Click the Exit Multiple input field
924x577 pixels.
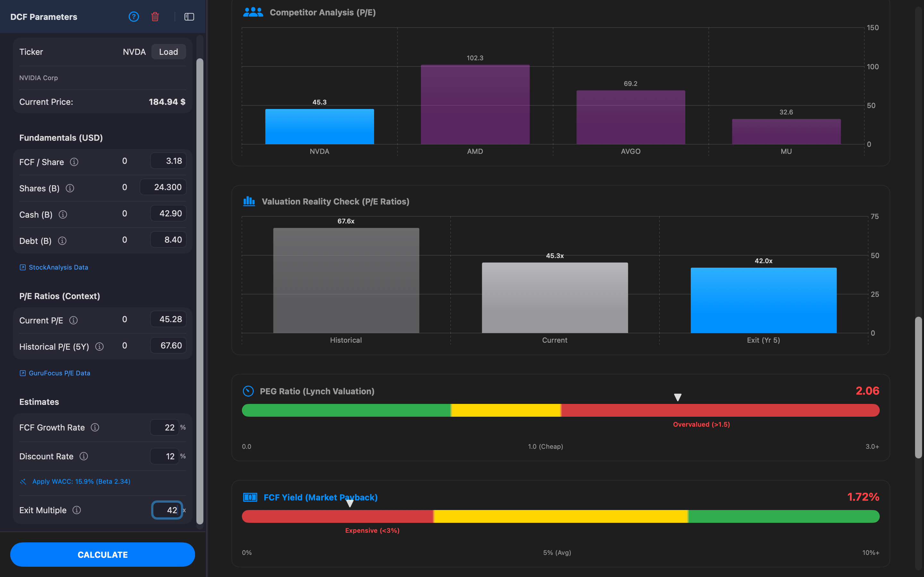[167, 510]
